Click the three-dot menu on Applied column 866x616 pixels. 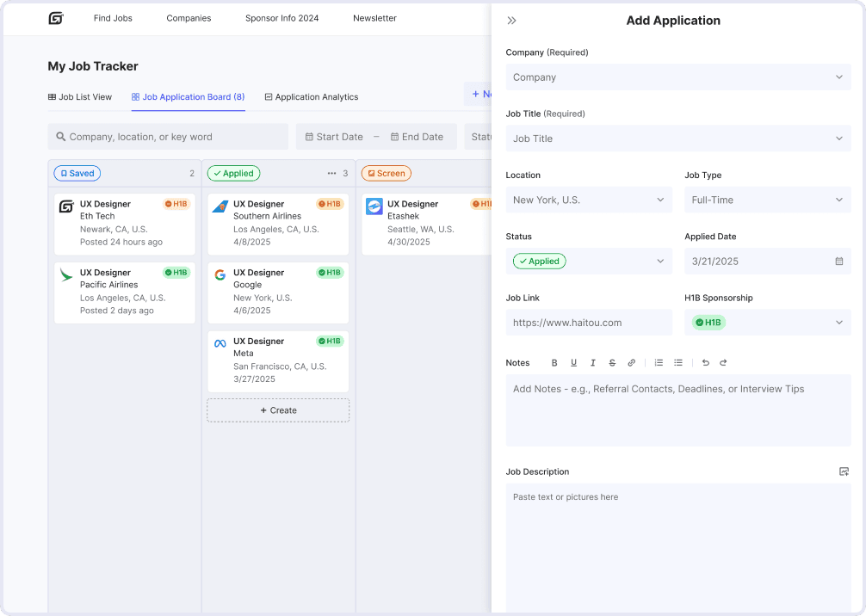click(x=331, y=173)
